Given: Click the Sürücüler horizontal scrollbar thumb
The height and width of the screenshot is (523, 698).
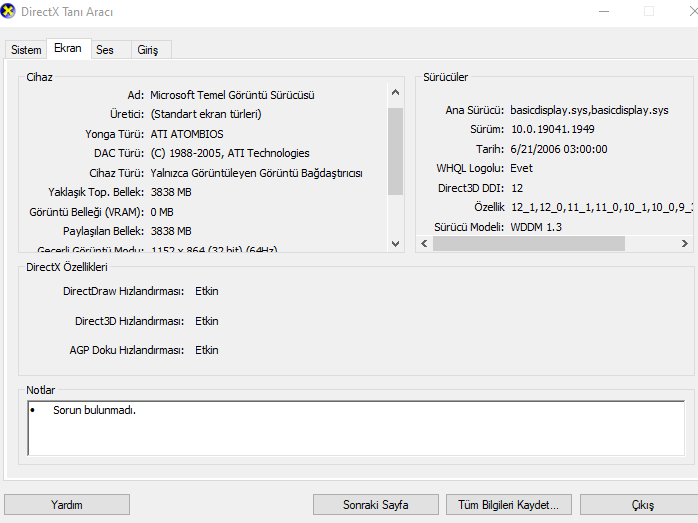Looking at the screenshot, I should [529, 243].
